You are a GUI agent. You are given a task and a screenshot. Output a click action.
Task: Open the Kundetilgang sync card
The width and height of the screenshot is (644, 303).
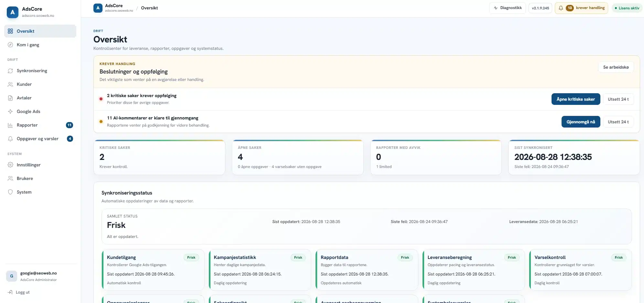pos(153,270)
